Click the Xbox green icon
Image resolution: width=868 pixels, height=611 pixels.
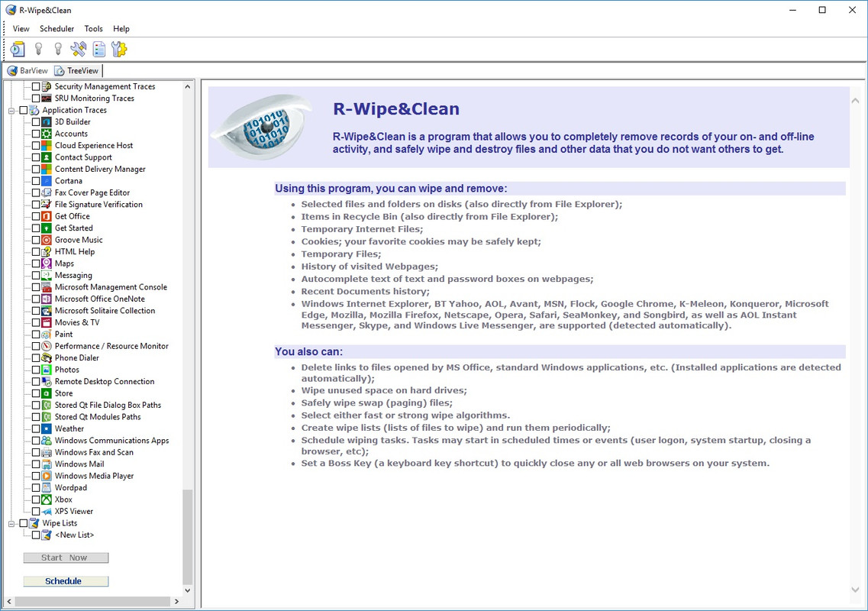tap(47, 499)
